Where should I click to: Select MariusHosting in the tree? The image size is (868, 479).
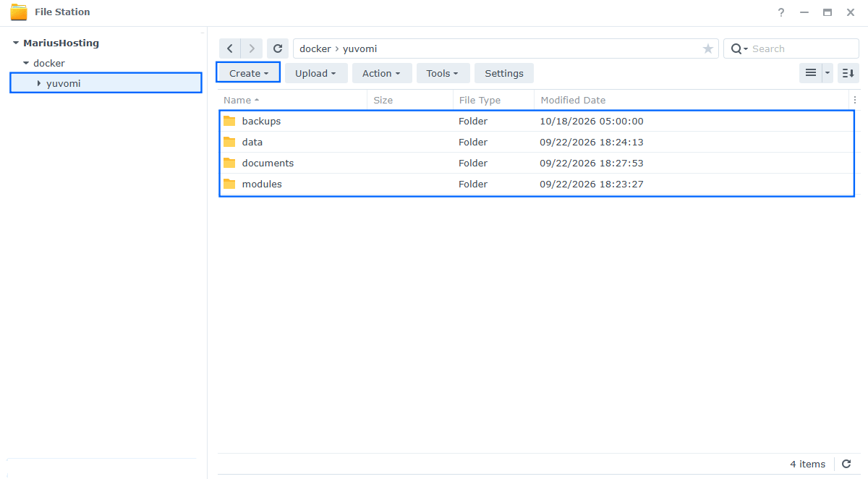[x=61, y=43]
